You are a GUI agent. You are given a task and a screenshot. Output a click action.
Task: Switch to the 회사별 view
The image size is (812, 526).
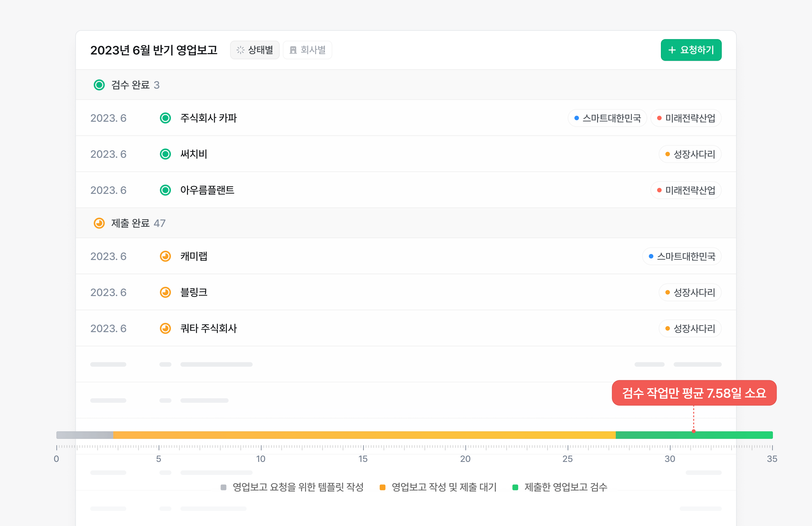point(307,50)
